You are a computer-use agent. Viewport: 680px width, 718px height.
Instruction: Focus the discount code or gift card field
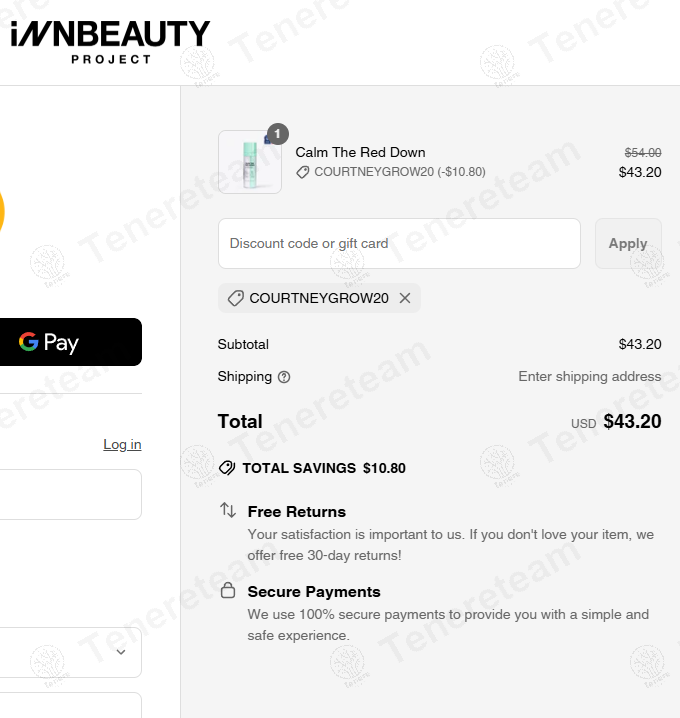pos(399,243)
